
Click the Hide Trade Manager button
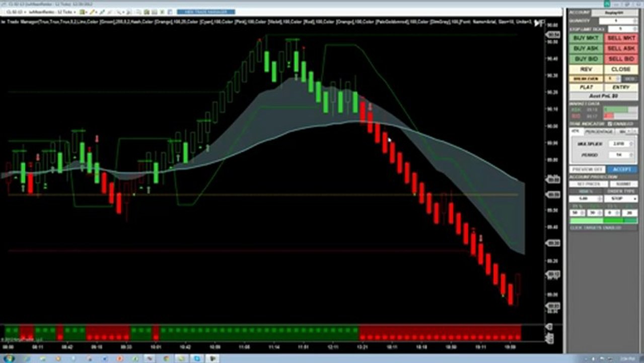[205, 12]
